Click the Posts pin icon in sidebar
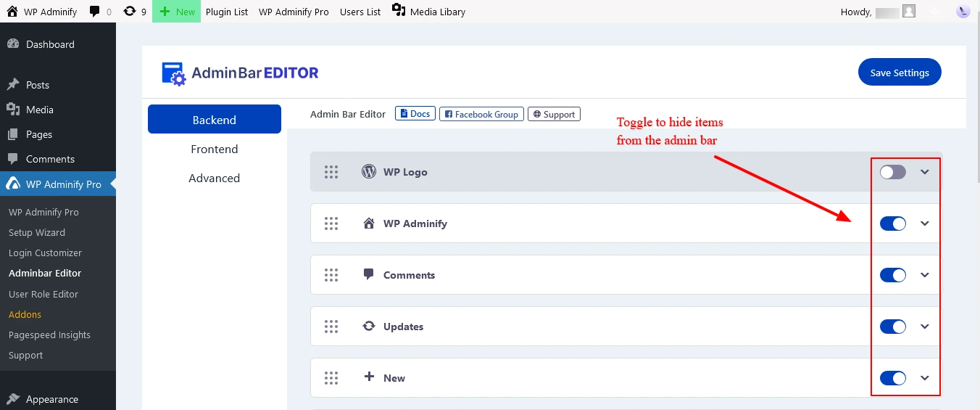The width and height of the screenshot is (980, 410). pos(13,85)
